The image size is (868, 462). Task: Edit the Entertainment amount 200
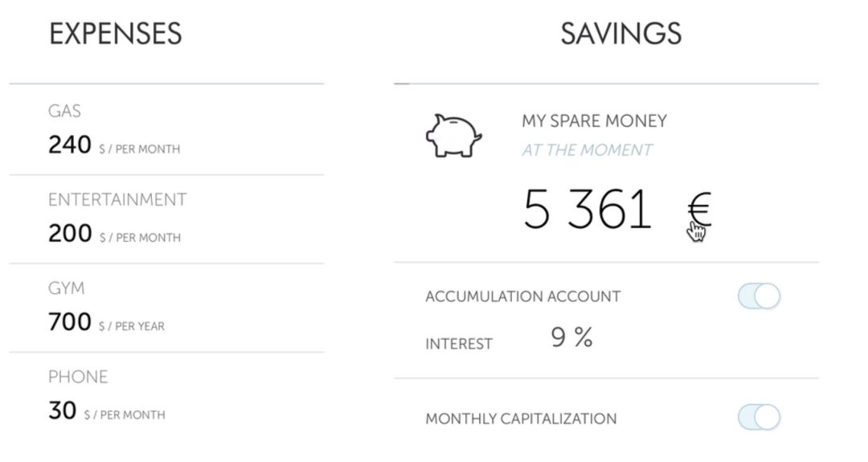70,234
